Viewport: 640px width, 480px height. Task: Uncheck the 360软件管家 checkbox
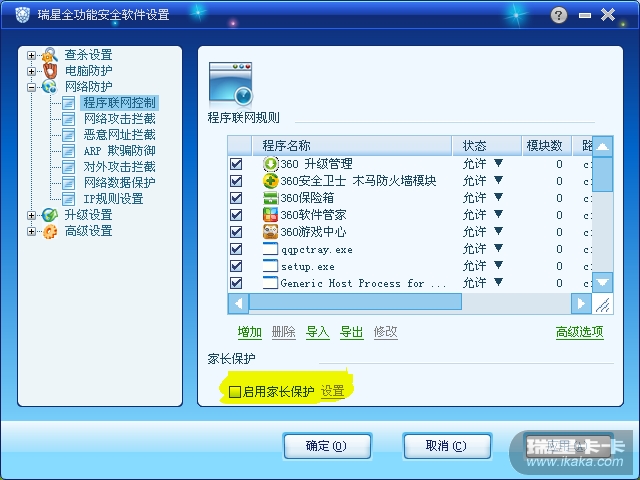click(236, 215)
